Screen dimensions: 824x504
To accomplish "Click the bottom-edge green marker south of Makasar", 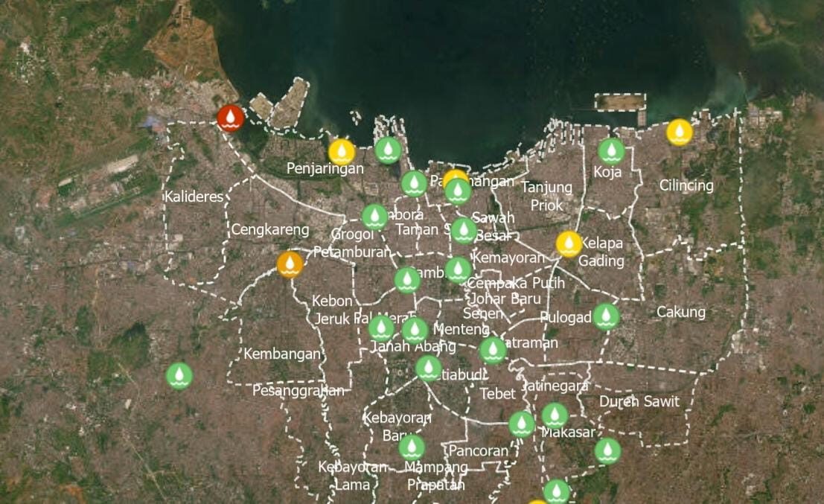I will [556, 492].
